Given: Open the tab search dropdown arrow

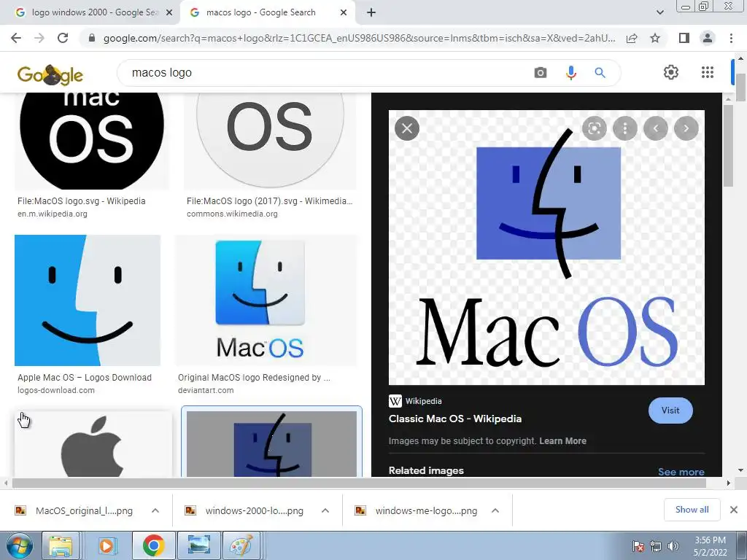Looking at the screenshot, I should (659, 12).
